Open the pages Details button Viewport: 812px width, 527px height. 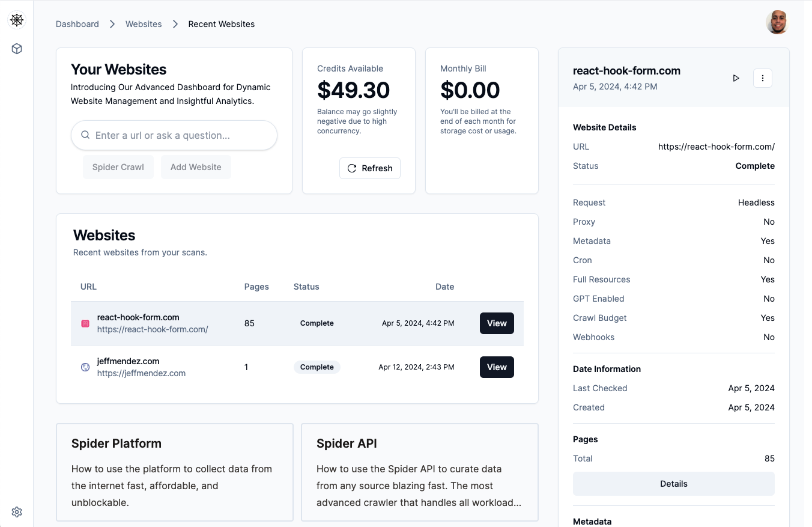pos(673,484)
